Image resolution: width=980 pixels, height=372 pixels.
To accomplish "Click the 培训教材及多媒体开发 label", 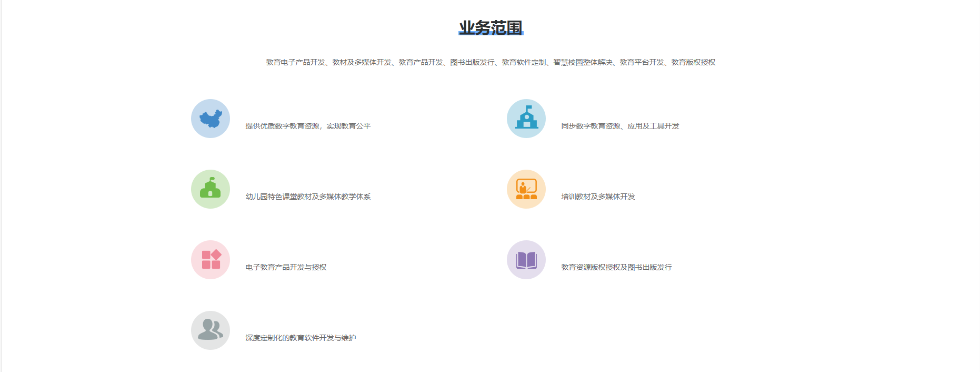I will coord(598,197).
